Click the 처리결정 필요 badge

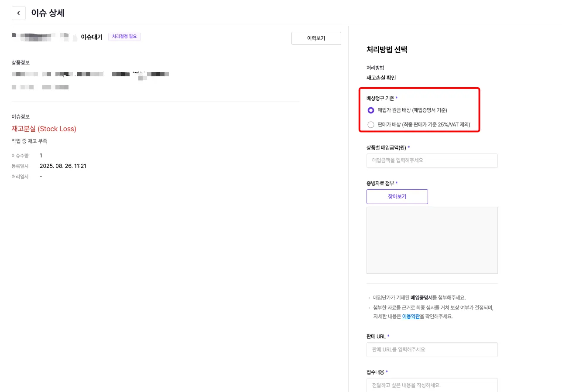(124, 37)
